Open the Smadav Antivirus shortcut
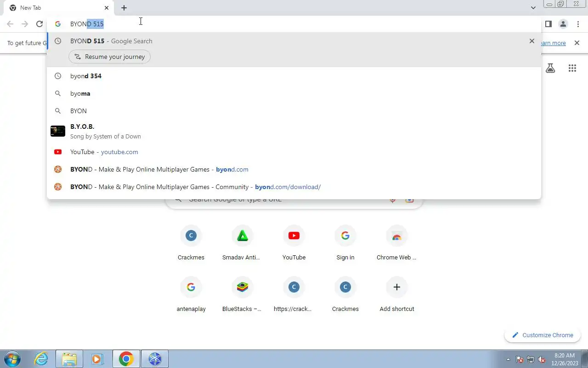The width and height of the screenshot is (588, 368). [243, 244]
